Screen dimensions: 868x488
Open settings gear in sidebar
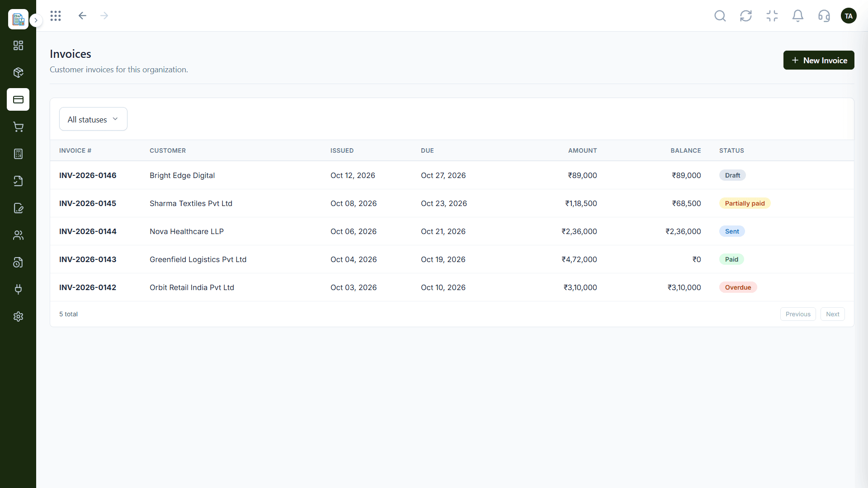click(x=18, y=317)
